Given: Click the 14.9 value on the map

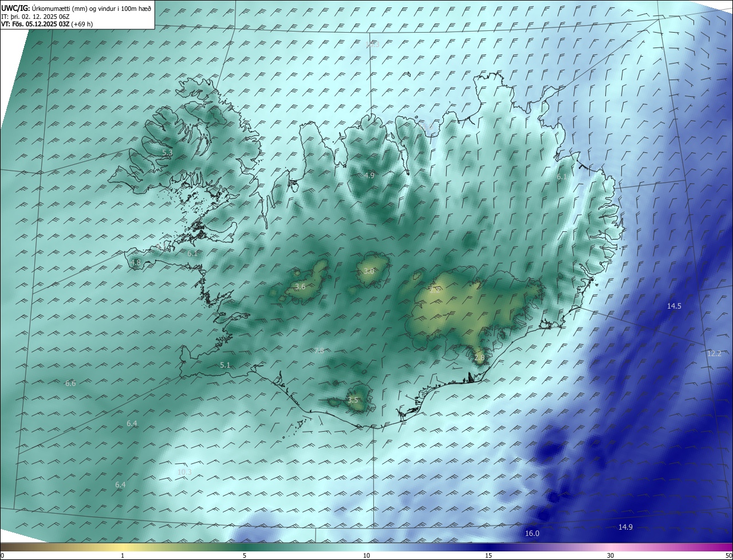Looking at the screenshot, I should [x=625, y=527].
